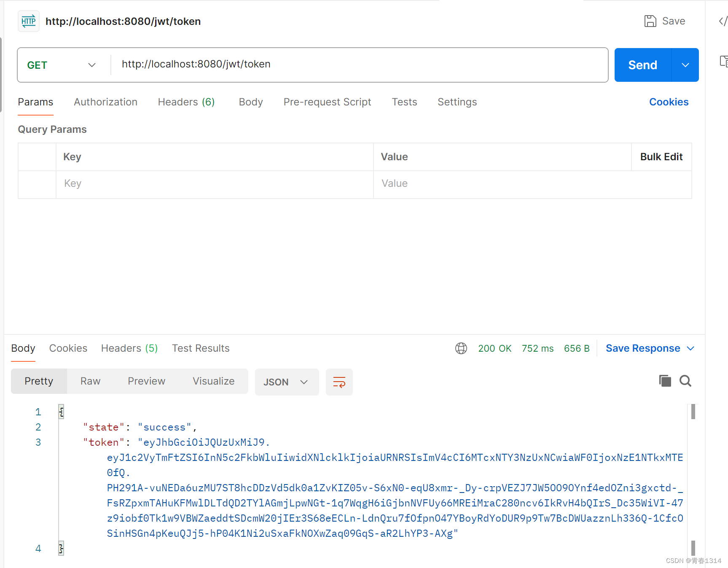Image resolution: width=728 pixels, height=568 pixels.
Task: Search the response with magnifier icon
Action: click(685, 381)
